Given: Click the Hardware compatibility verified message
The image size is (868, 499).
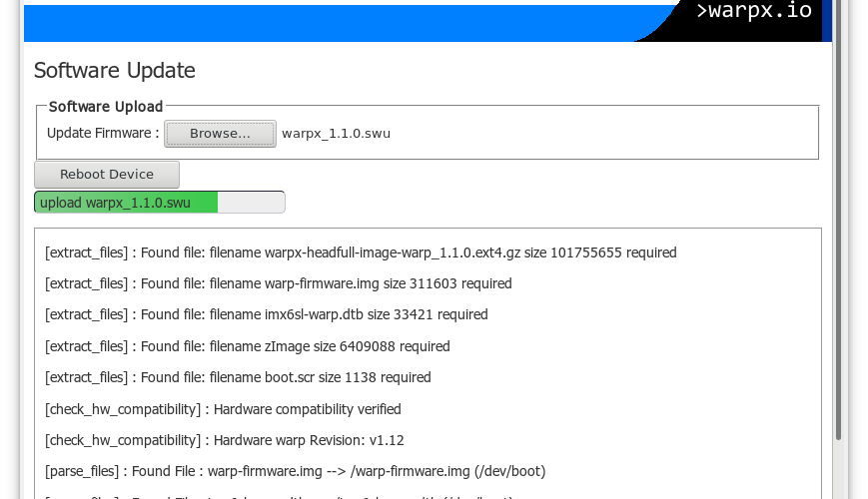Looking at the screenshot, I should 223,409.
